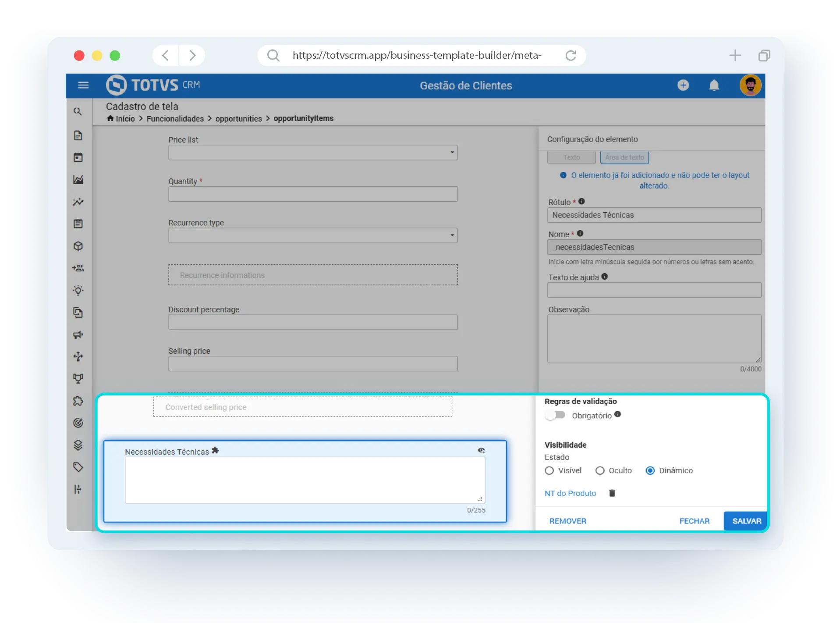Viewport: 840px width, 623px height.
Task: Select the Área de texto layout tab
Action: (x=624, y=157)
